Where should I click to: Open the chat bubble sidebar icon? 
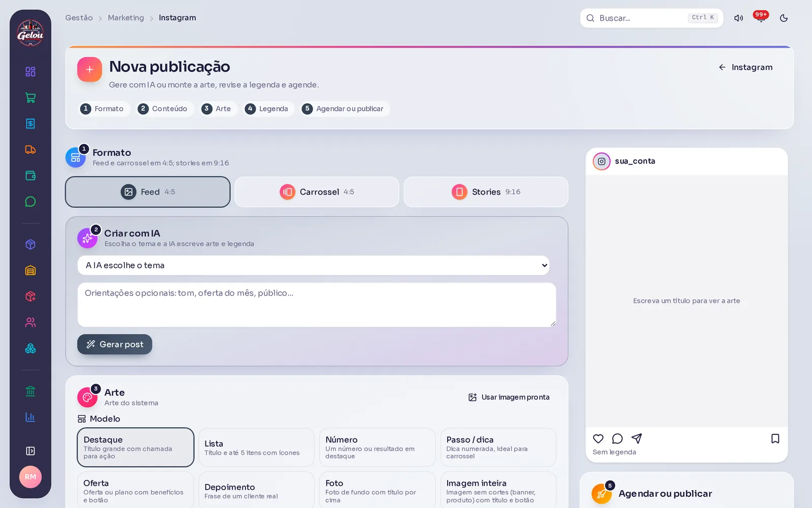click(x=30, y=202)
